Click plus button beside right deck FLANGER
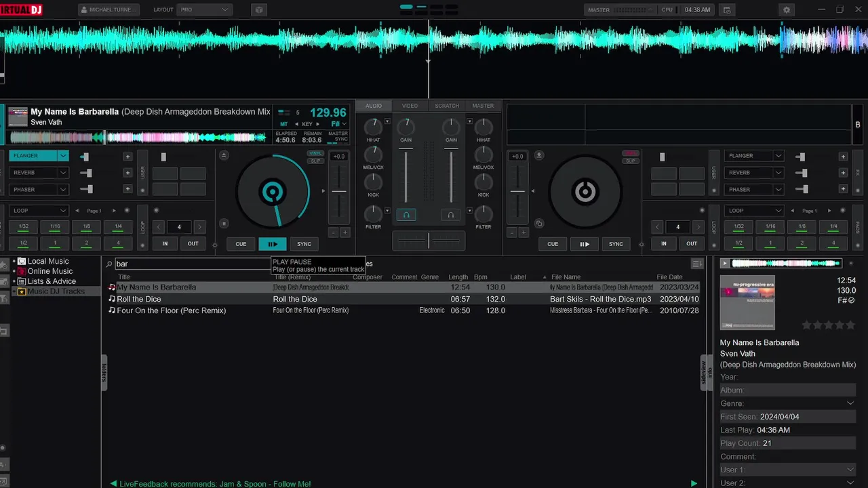Screen dimensions: 868x488 (x=843, y=156)
